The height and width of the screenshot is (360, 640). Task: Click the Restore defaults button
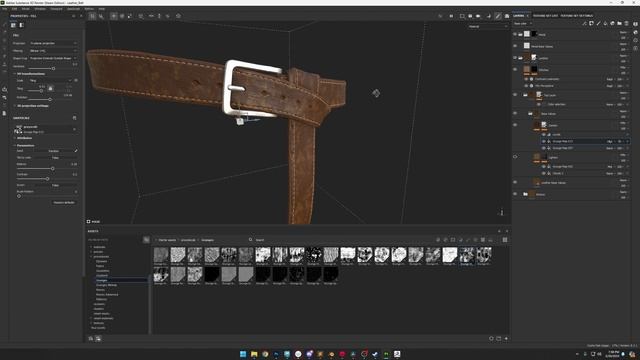[64, 202]
